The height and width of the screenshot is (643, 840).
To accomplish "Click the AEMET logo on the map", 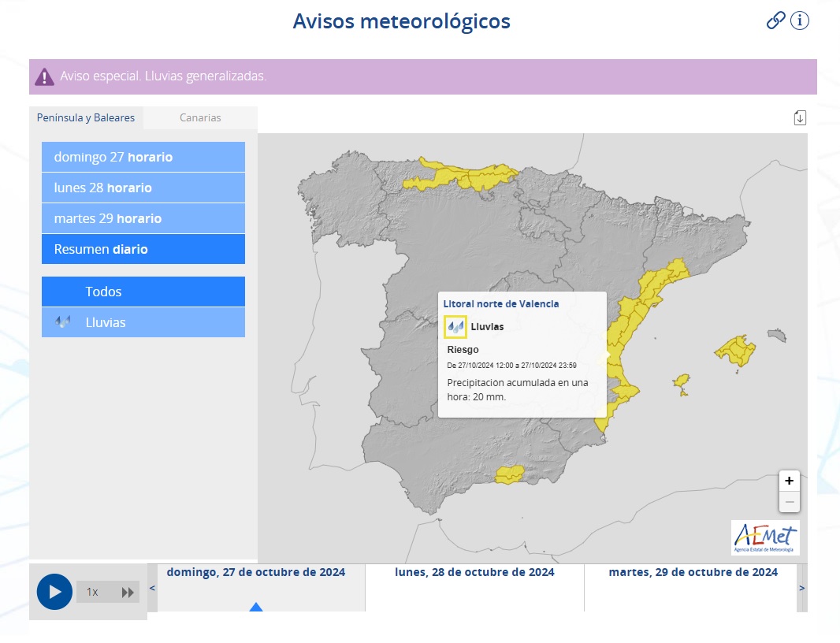I will [764, 538].
